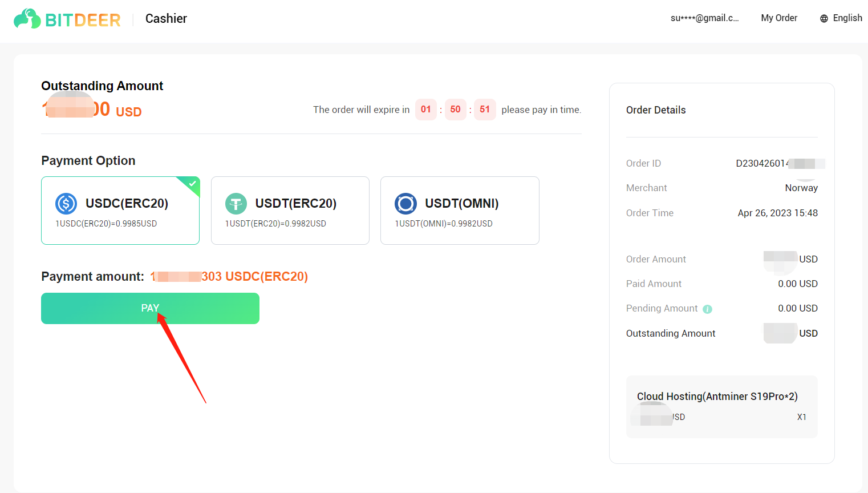Click the Pending Amount info icon
868x493 pixels.
click(707, 309)
